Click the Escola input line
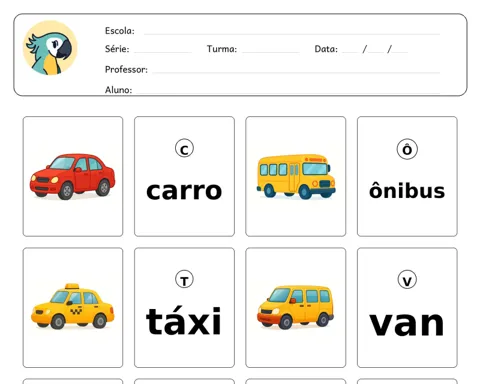The height and width of the screenshot is (384, 480). click(x=292, y=32)
